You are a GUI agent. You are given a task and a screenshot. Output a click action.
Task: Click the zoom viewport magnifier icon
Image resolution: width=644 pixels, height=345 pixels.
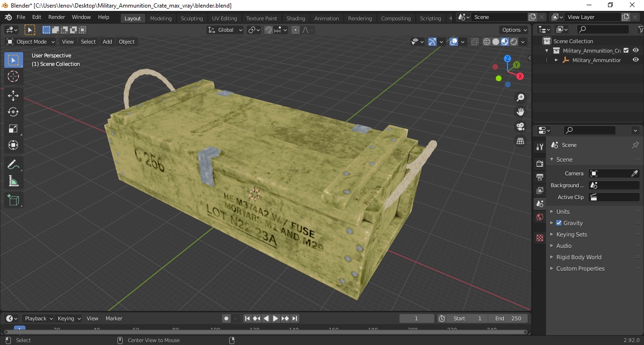520,98
